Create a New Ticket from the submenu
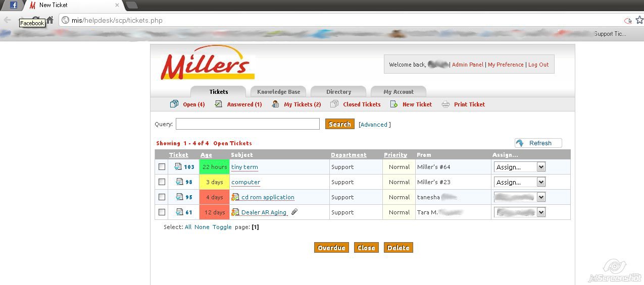644x285 pixels. click(417, 104)
